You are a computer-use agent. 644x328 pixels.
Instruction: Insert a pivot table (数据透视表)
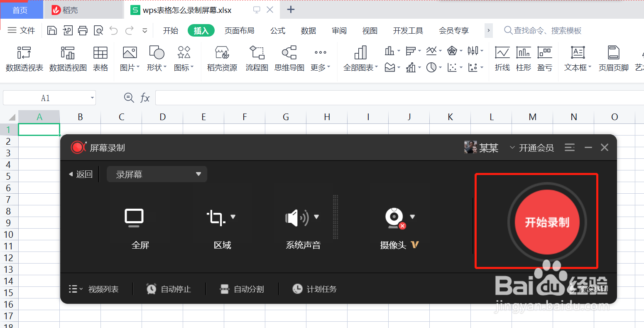pyautogui.click(x=24, y=58)
